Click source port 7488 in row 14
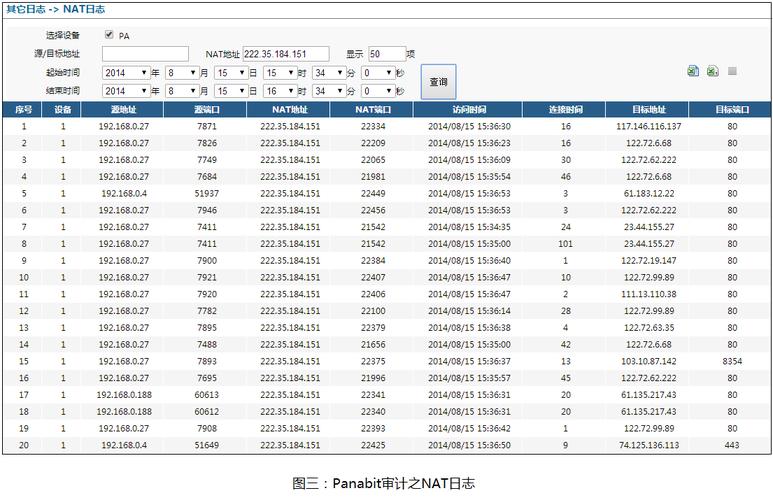 coord(207,344)
